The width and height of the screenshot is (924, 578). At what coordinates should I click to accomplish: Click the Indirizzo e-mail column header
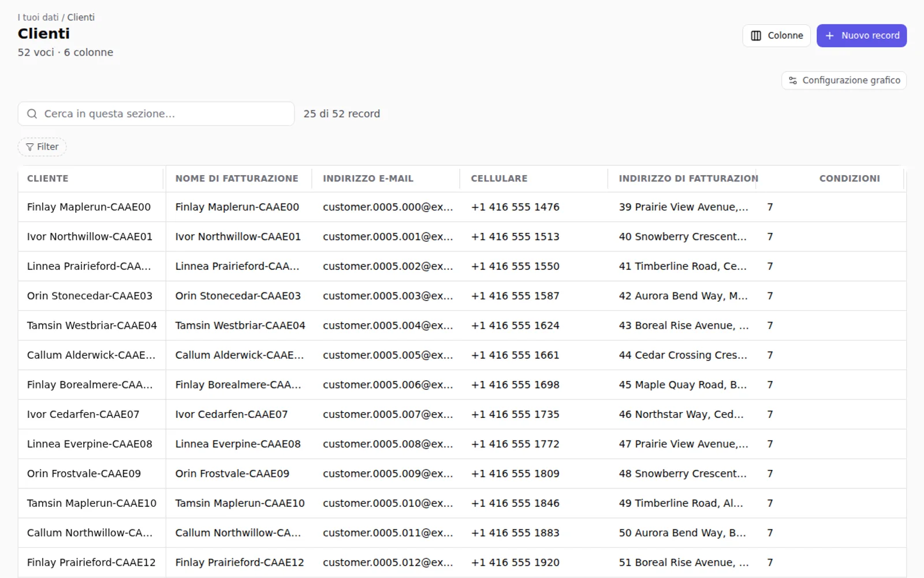tap(368, 179)
